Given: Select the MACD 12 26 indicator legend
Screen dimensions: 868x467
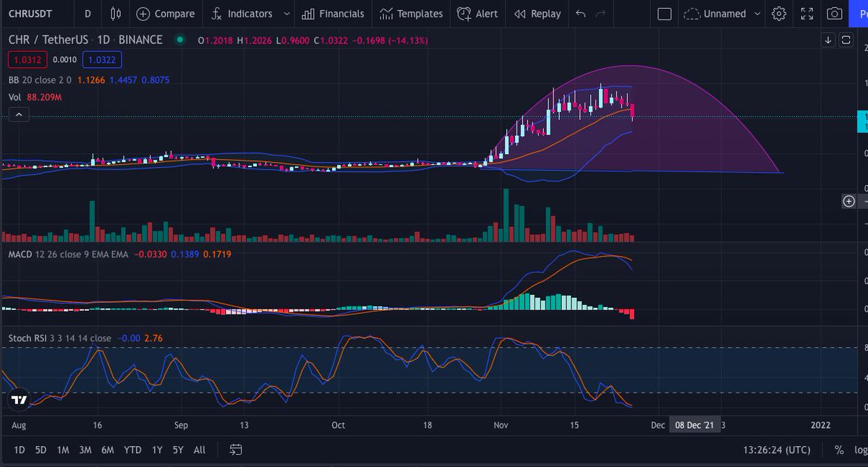Looking at the screenshot, I should click(68, 254).
